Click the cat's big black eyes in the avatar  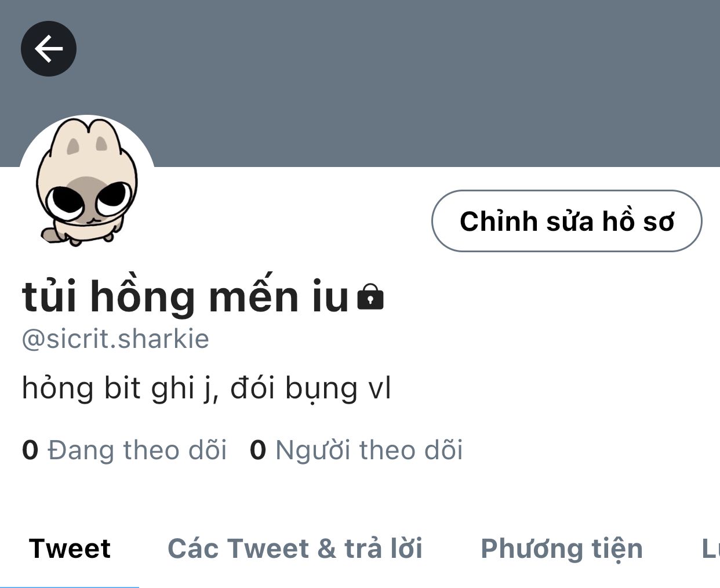click(x=88, y=199)
